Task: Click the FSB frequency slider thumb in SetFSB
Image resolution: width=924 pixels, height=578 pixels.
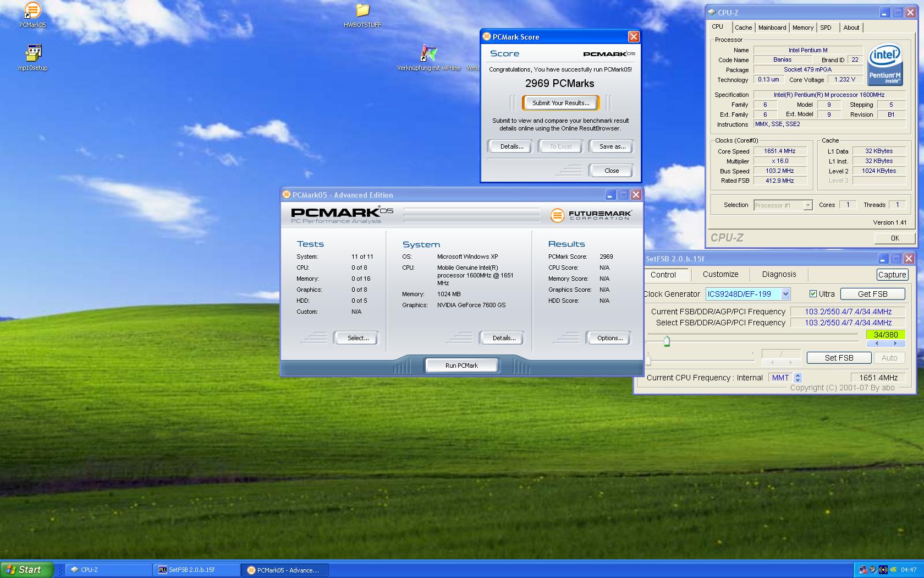Action: [667, 341]
